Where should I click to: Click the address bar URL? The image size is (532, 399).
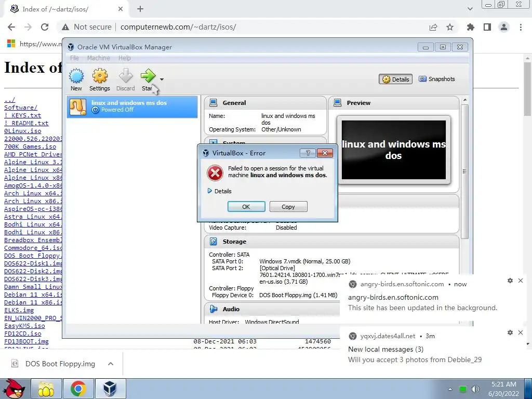(x=178, y=27)
